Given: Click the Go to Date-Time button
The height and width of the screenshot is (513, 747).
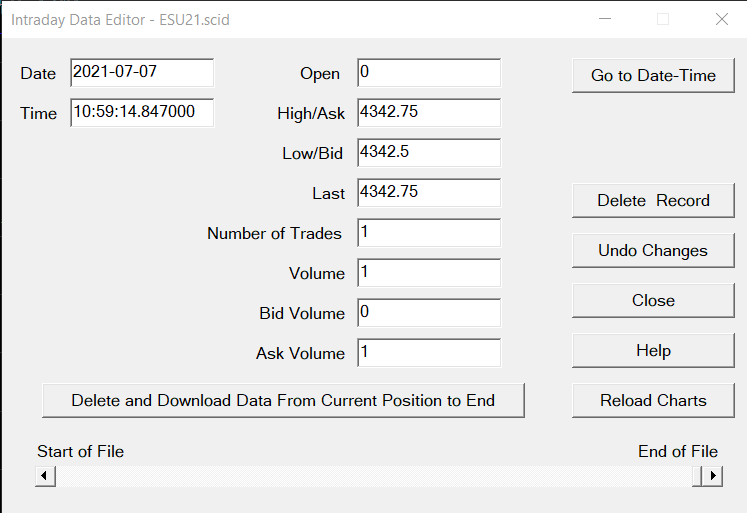Looking at the screenshot, I should click(x=653, y=75).
